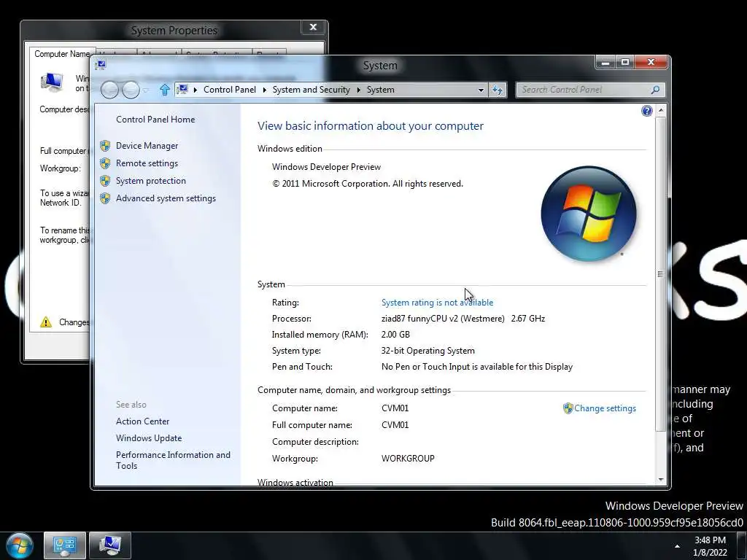Close the System window
Screen dimensions: 747x560
[651, 63]
